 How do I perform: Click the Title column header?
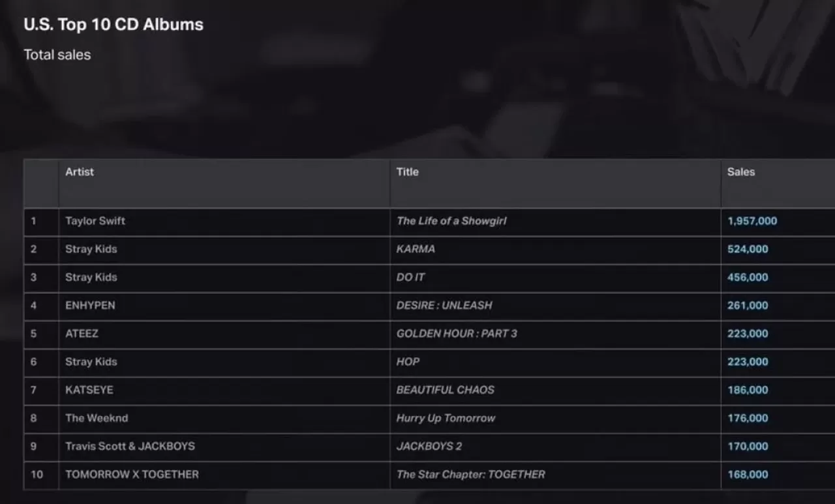408,172
